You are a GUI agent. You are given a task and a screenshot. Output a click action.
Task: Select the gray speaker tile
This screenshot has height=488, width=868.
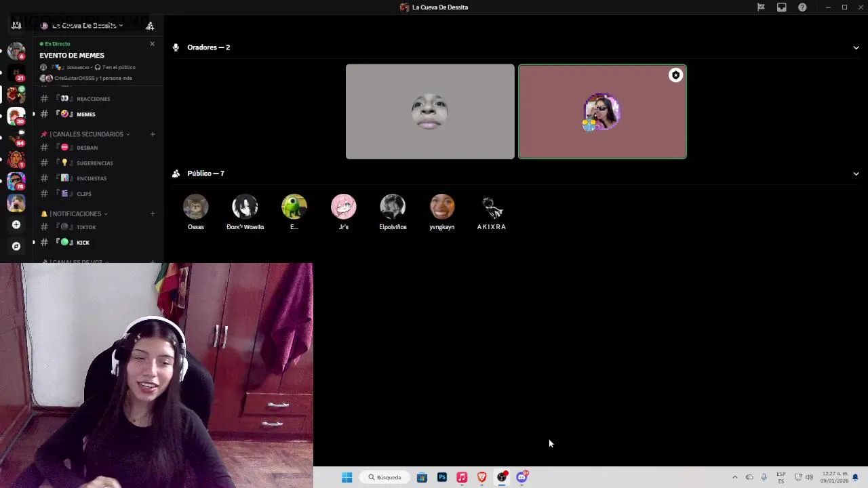click(430, 112)
